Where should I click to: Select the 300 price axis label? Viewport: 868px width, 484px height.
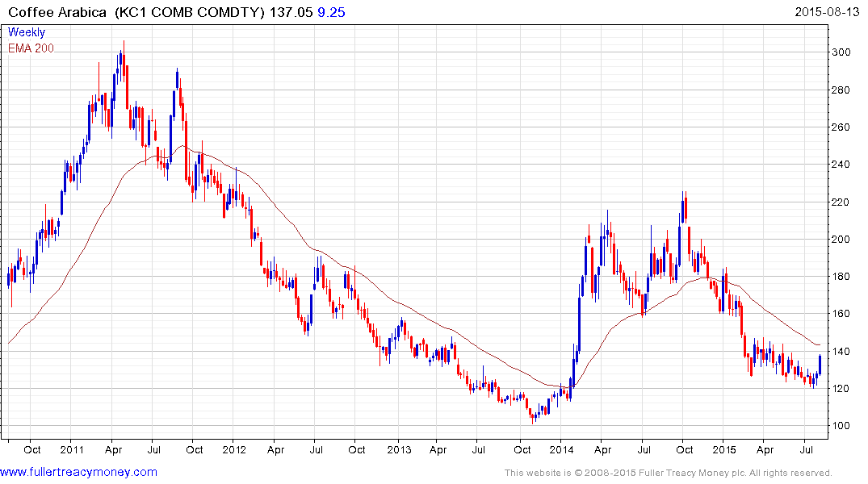[x=841, y=52]
